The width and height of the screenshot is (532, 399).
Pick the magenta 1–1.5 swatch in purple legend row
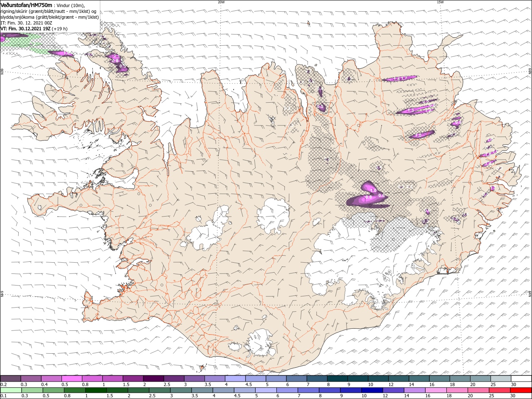113,379
